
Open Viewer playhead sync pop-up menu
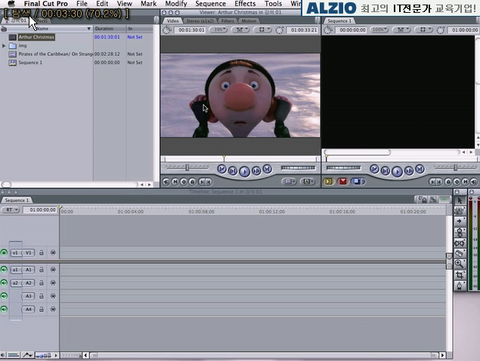(240, 30)
